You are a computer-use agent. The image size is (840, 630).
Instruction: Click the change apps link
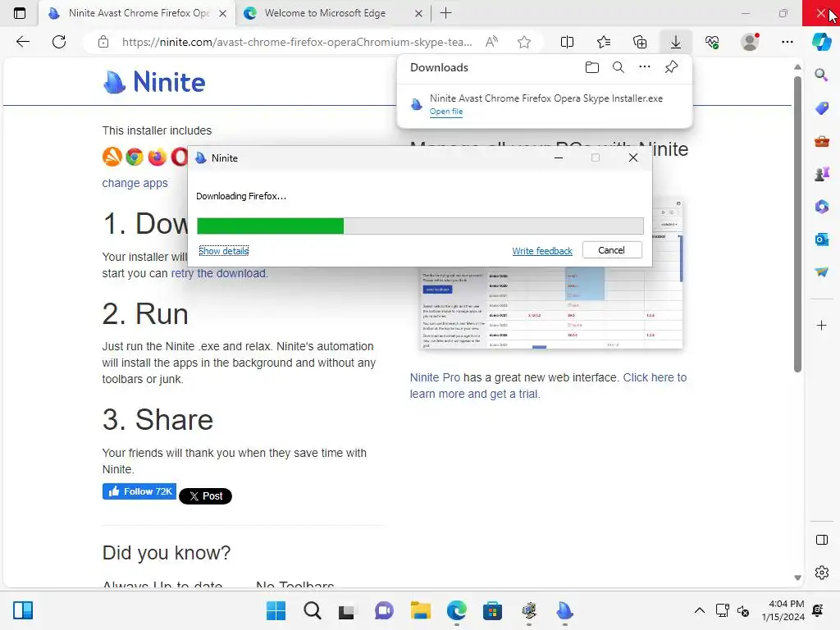135,183
